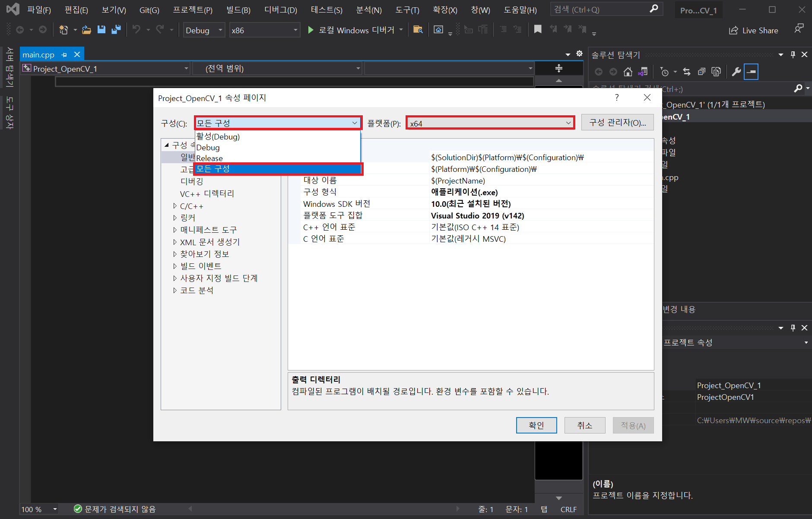Image resolution: width=812 pixels, height=519 pixels.
Task: Select 모든 구성 in the dropdown list
Action: (278, 169)
